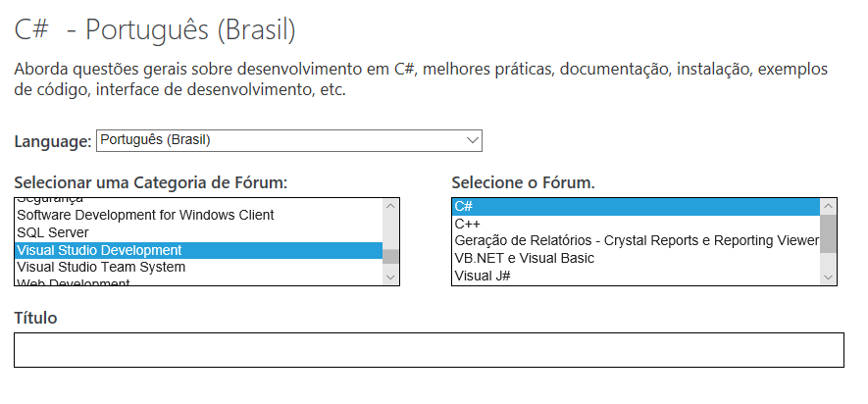Select Software Development for Windows Client category

pos(145,215)
